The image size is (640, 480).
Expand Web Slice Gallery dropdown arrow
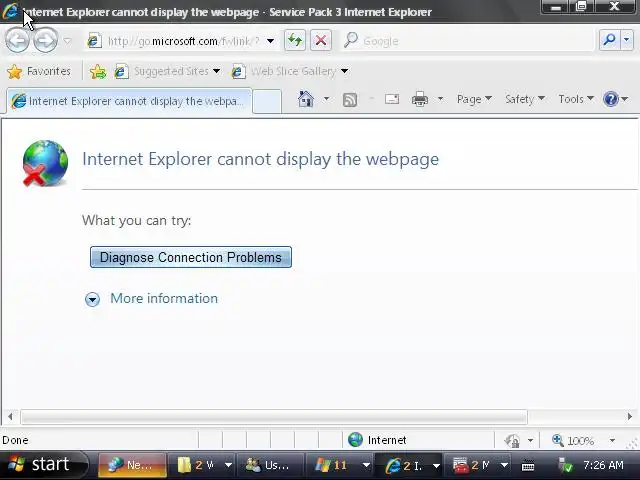(x=344, y=71)
